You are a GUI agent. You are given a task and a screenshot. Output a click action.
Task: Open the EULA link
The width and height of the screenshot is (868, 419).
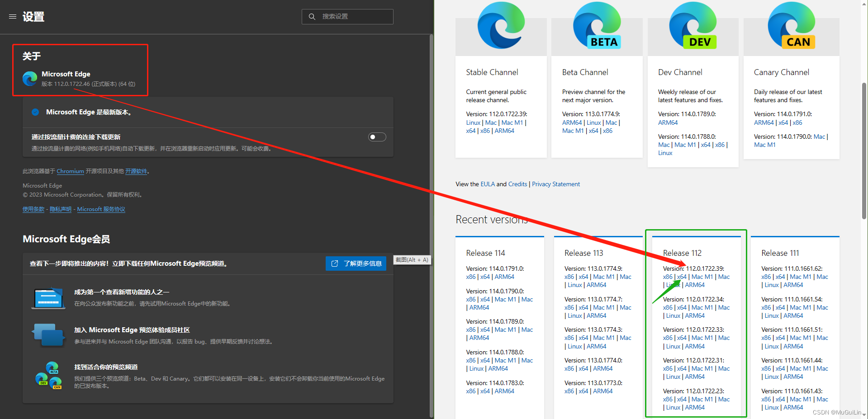point(488,184)
